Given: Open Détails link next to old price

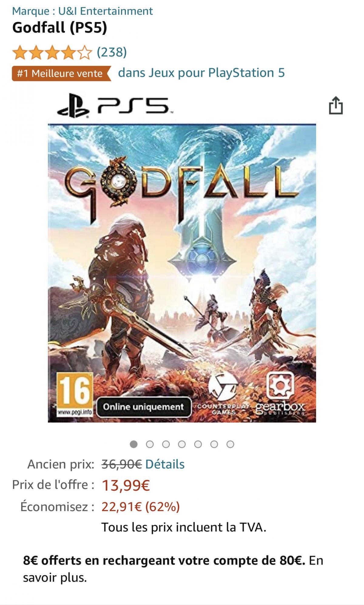Looking at the screenshot, I should coord(165,464).
